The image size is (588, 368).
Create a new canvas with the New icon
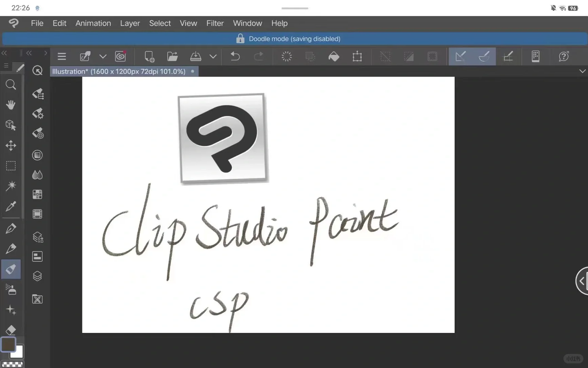tap(149, 56)
